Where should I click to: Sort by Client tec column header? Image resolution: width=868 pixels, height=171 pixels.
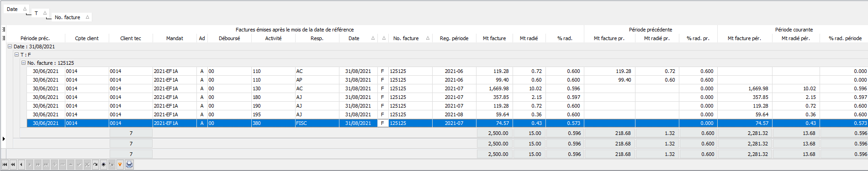click(131, 38)
